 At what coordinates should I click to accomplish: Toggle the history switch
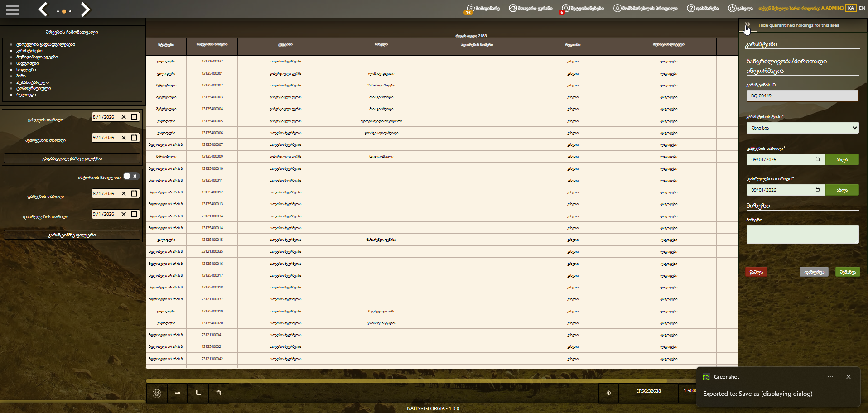pos(131,176)
